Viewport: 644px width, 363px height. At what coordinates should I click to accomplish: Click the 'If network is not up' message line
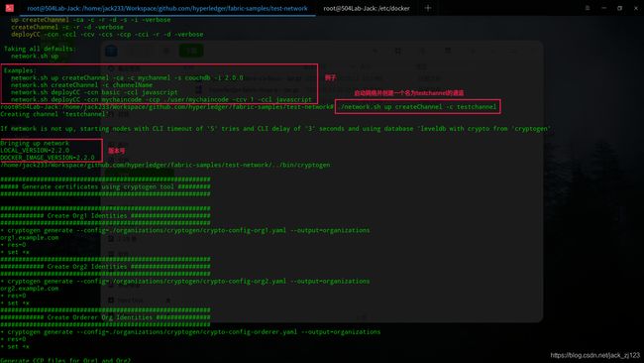[275, 129]
